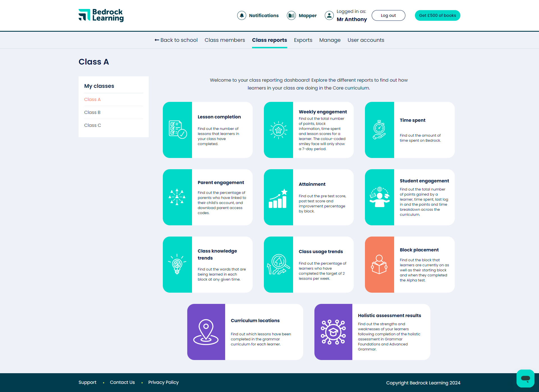Open Weekly engagement star badge icon
539x392 pixels.
point(278,130)
